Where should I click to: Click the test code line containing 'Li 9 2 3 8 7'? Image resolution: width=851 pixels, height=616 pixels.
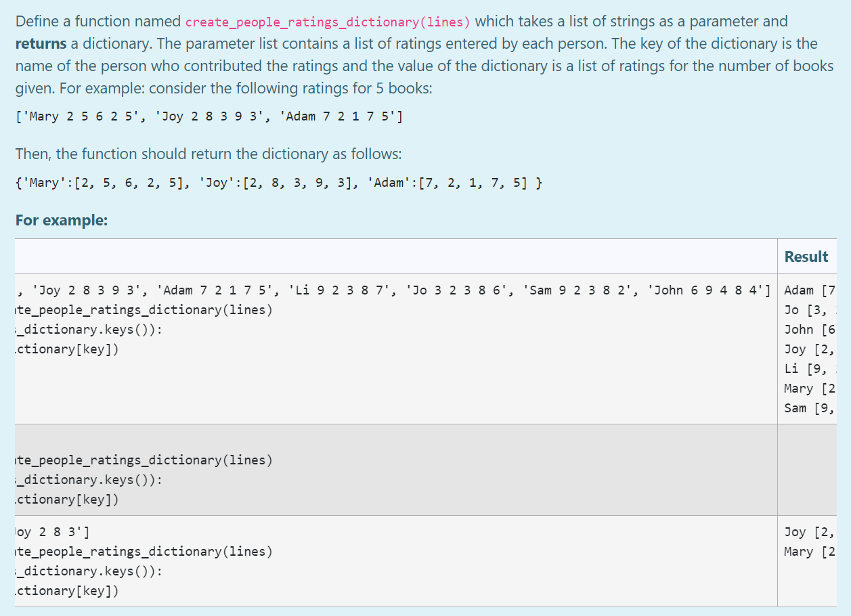[393, 290]
